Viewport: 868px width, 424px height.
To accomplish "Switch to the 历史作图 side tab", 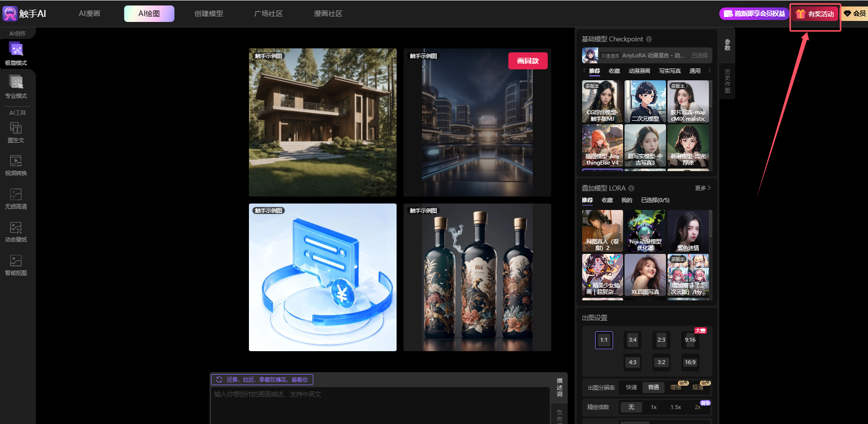I will point(727,81).
